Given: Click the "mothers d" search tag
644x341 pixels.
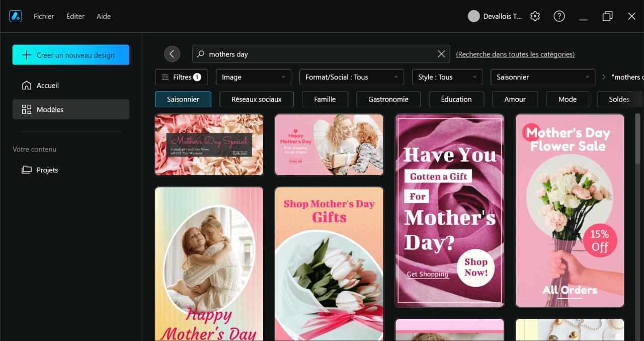Looking at the screenshot, I should tap(627, 77).
